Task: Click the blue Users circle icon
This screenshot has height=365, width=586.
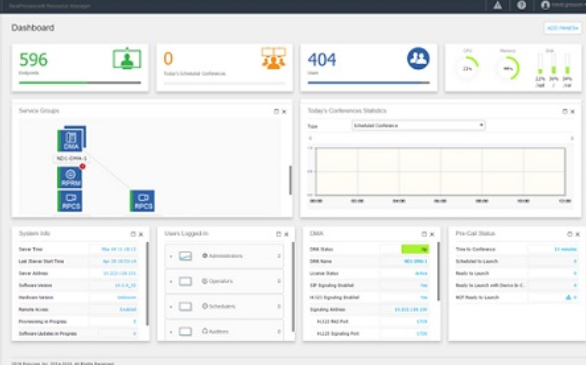Action: coord(418,58)
